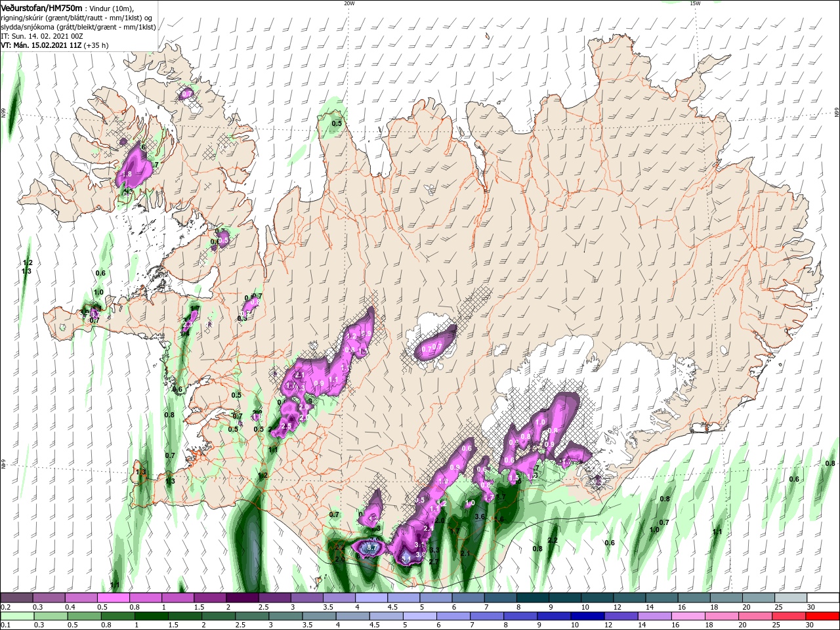
Task: Click the 'rigning/skúrir' legend description line
Action: pyautogui.click(x=76, y=17)
